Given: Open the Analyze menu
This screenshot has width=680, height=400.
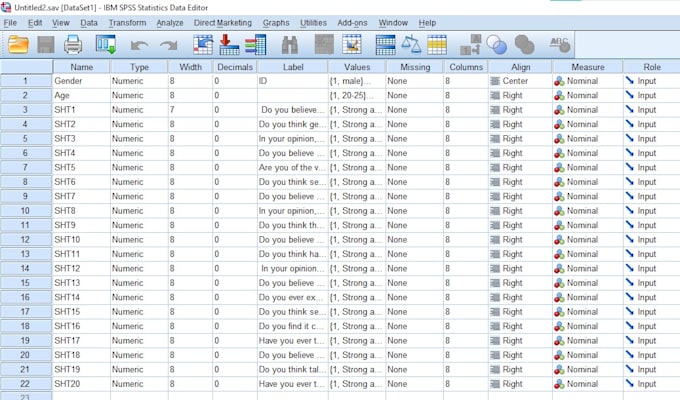Looking at the screenshot, I should [170, 23].
